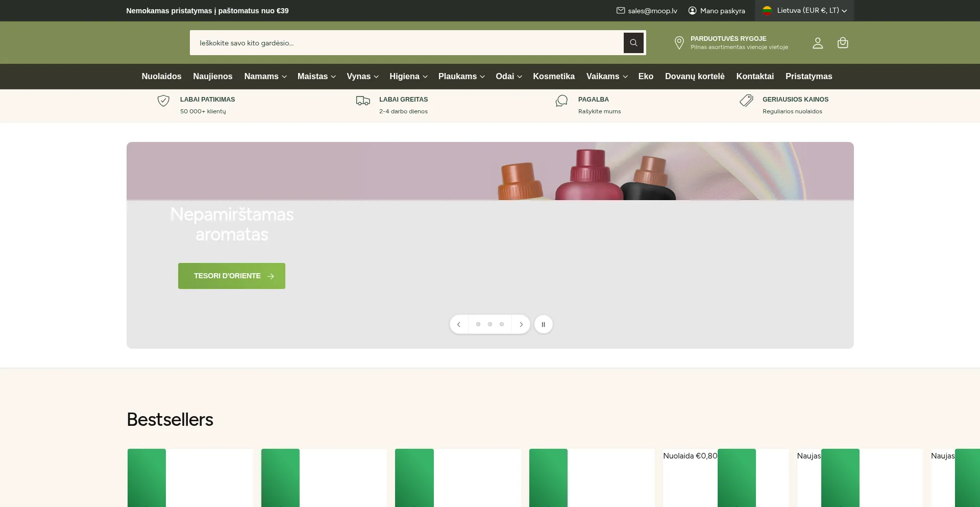Click into the product search field
This screenshot has width=980, height=507.
(x=406, y=43)
